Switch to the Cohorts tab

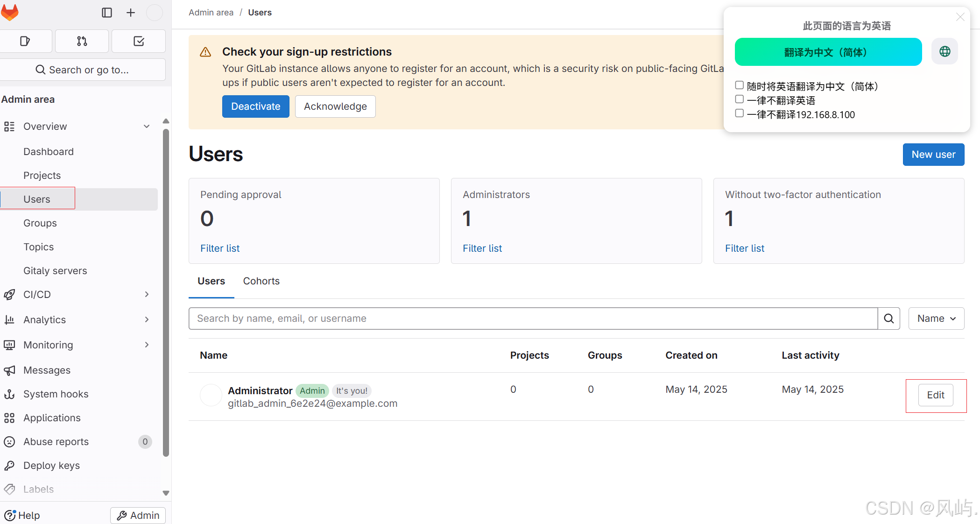pyautogui.click(x=261, y=281)
